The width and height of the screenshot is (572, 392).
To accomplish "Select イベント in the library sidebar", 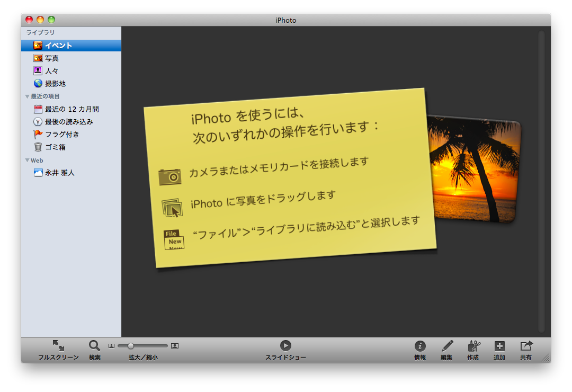I will click(x=71, y=46).
